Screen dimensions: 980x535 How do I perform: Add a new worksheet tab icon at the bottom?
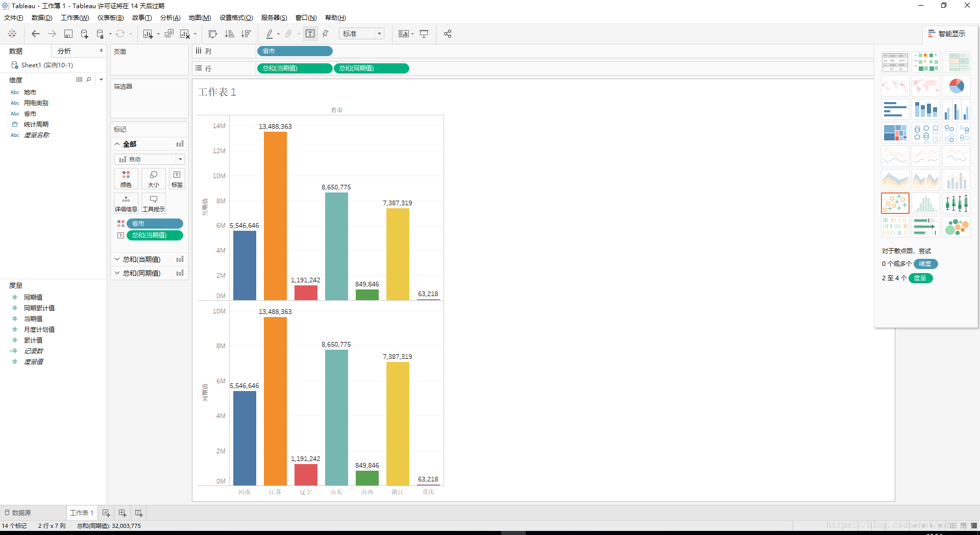(106, 513)
